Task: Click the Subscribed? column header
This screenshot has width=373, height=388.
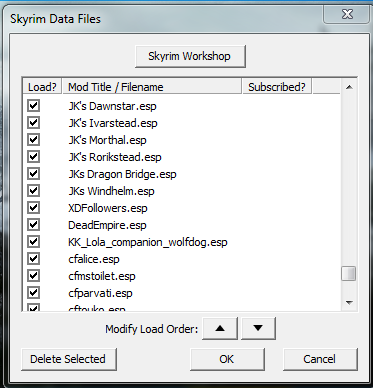Action: pos(277,87)
